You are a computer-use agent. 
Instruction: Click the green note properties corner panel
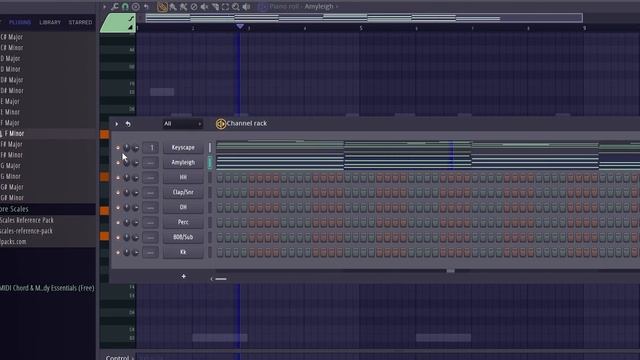(118, 22)
